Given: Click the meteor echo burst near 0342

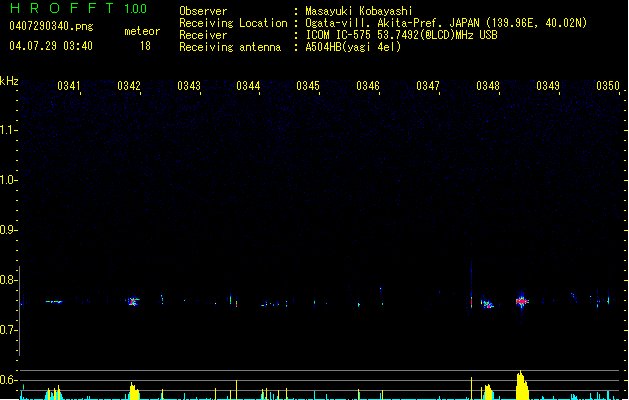Looking at the screenshot, I should pos(133,301).
